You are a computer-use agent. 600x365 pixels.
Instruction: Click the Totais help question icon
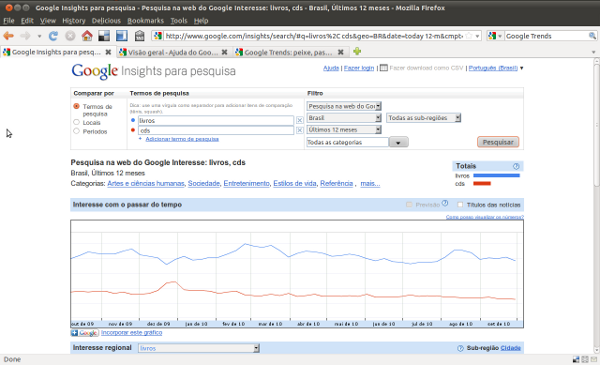516,166
